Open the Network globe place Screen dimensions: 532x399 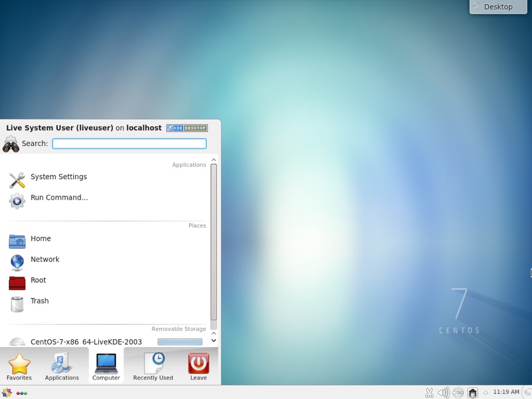tap(107, 262)
